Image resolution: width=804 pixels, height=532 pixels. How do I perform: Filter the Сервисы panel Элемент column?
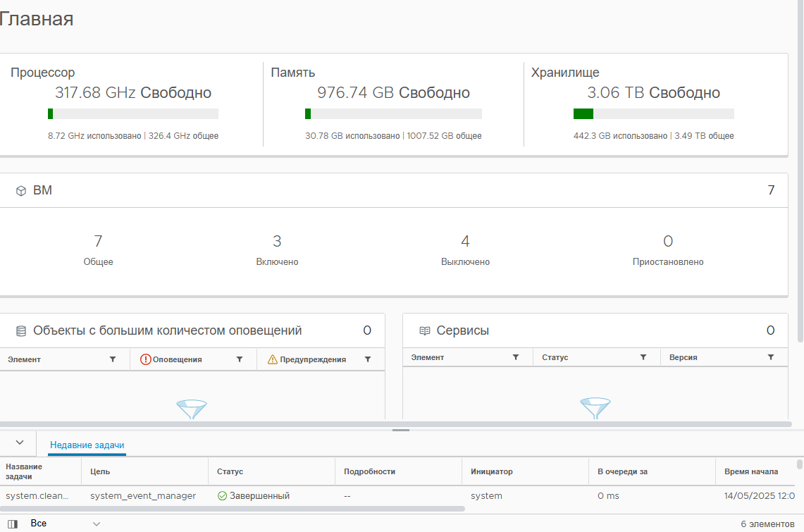tap(516, 357)
